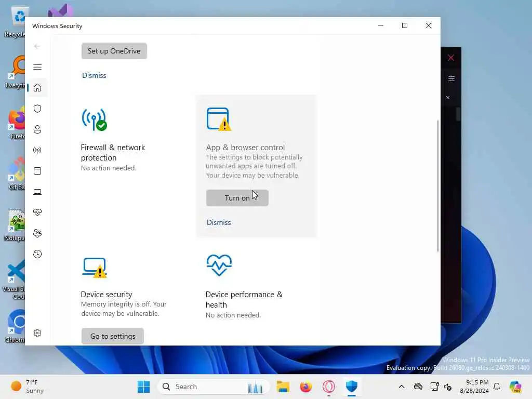Click the App & browser control tile icon
Image resolution: width=532 pixels, height=399 pixels.
pos(219,119)
